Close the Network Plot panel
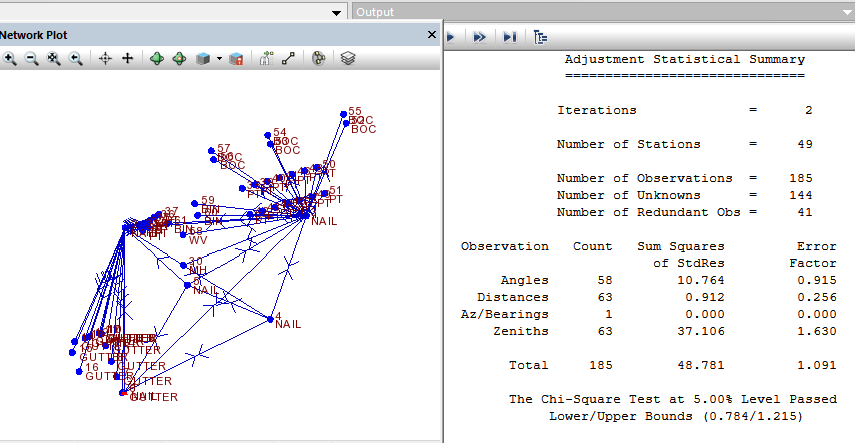Viewport: 855px width, 443px height. click(x=432, y=35)
